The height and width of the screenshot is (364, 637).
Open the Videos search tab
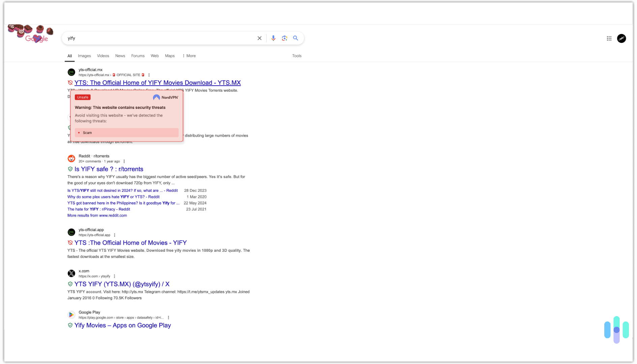coord(103,56)
